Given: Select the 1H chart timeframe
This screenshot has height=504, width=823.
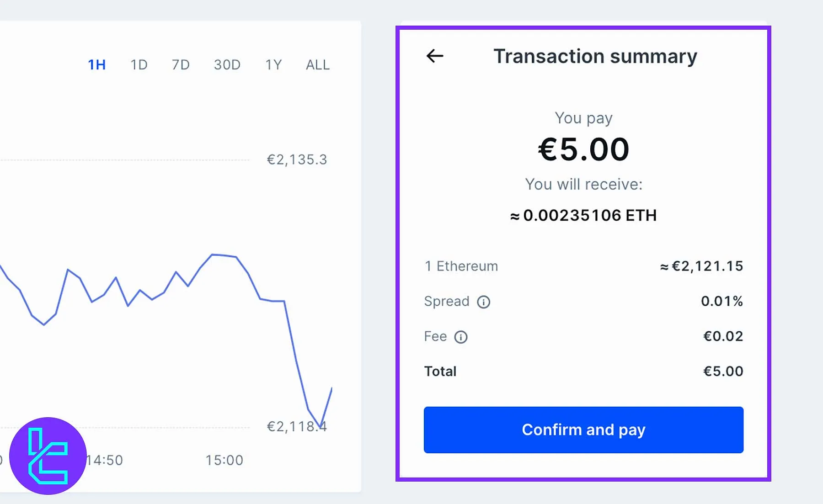Looking at the screenshot, I should [96, 65].
